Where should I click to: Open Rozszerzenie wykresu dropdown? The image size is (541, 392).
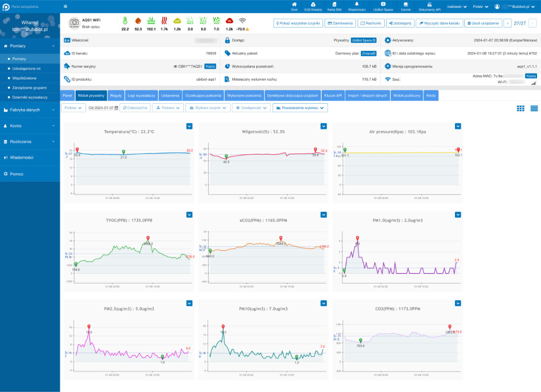[300, 108]
